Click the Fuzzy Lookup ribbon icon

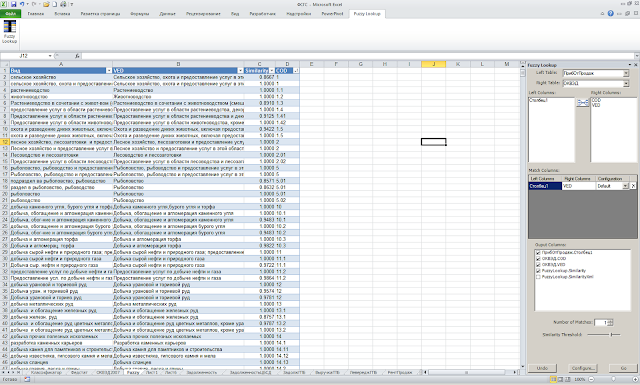tap(9, 31)
